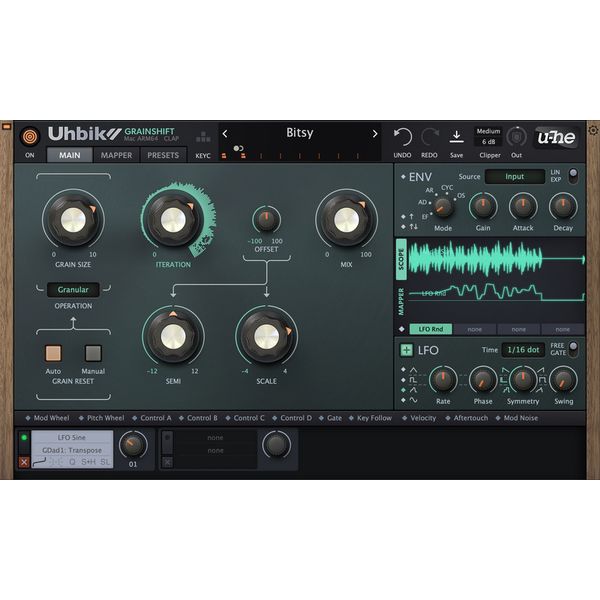Switch to the MAPPER tab
The image size is (600, 600).
point(116,155)
